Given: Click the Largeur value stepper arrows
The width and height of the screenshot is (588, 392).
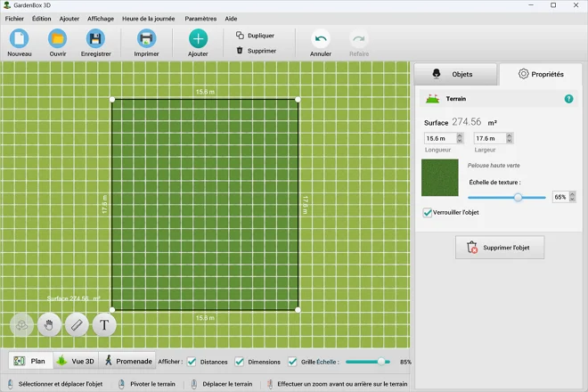Looking at the screenshot, I should coord(510,138).
